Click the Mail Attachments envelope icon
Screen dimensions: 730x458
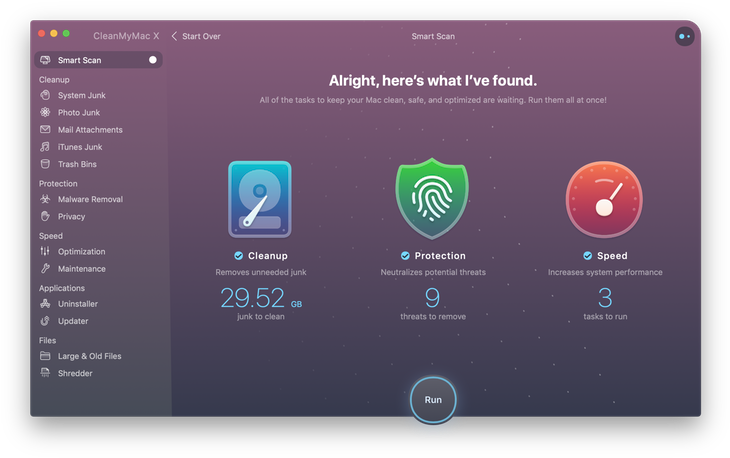click(x=45, y=129)
